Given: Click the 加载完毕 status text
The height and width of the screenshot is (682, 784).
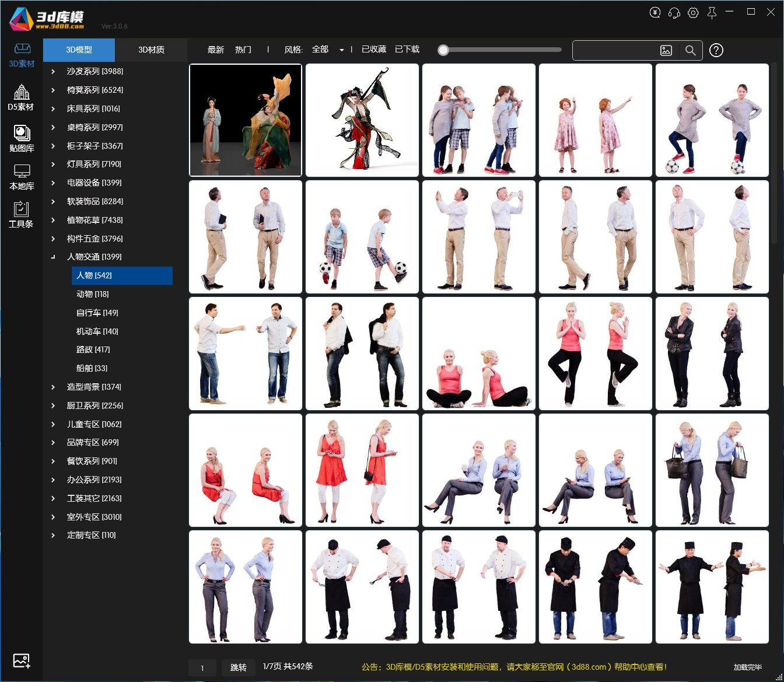Looking at the screenshot, I should (748, 667).
